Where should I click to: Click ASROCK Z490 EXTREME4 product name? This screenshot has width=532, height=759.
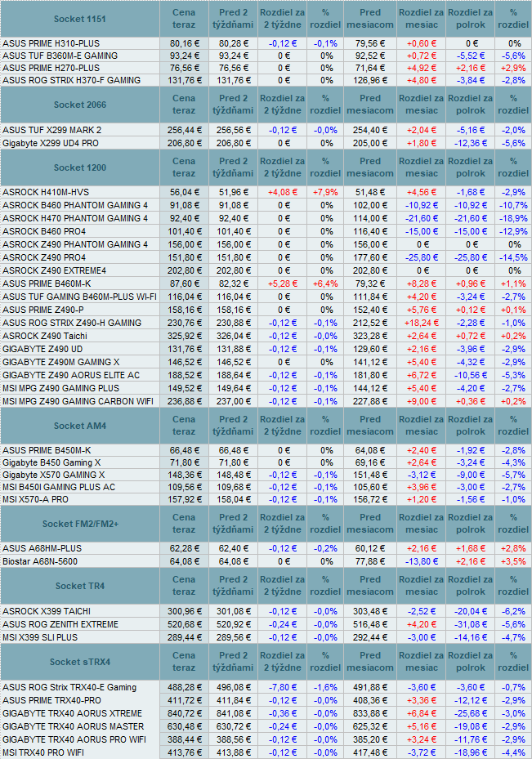(x=54, y=270)
